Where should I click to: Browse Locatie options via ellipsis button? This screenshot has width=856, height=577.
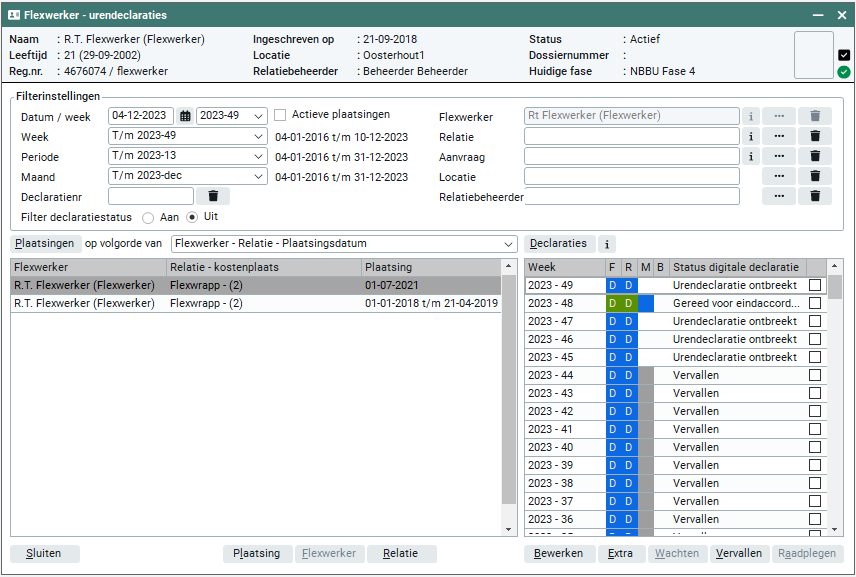pyautogui.click(x=779, y=176)
